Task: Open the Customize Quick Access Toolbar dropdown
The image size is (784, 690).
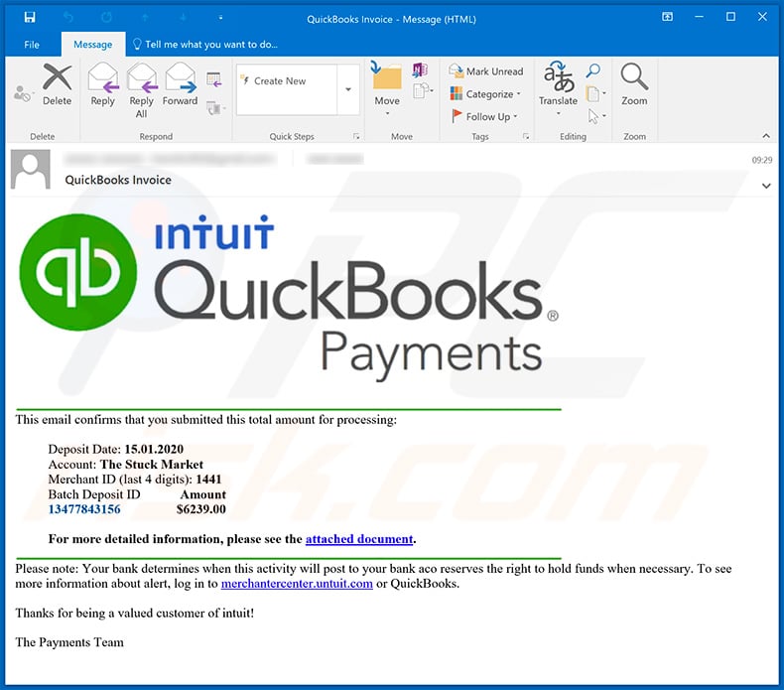Action: click(220, 18)
